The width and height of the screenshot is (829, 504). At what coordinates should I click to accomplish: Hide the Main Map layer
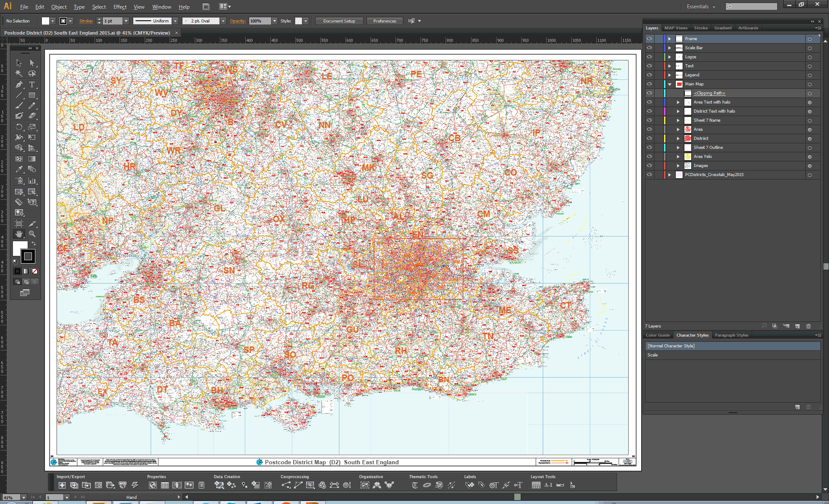pyautogui.click(x=649, y=84)
